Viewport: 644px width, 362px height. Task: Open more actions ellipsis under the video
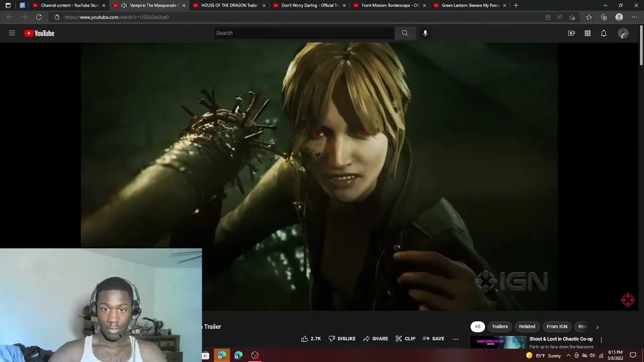(x=456, y=339)
